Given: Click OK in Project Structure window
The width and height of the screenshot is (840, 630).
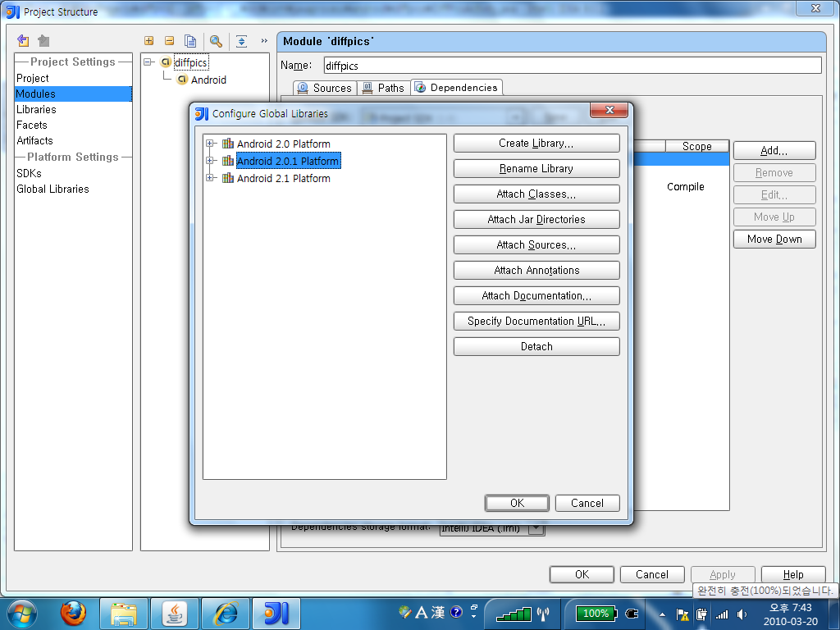Looking at the screenshot, I should tap(582, 574).
